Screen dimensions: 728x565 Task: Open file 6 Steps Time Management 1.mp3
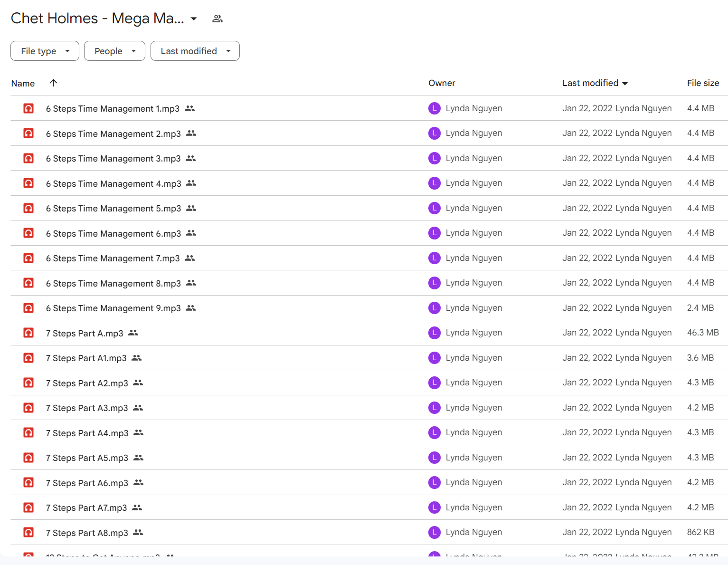tap(113, 108)
